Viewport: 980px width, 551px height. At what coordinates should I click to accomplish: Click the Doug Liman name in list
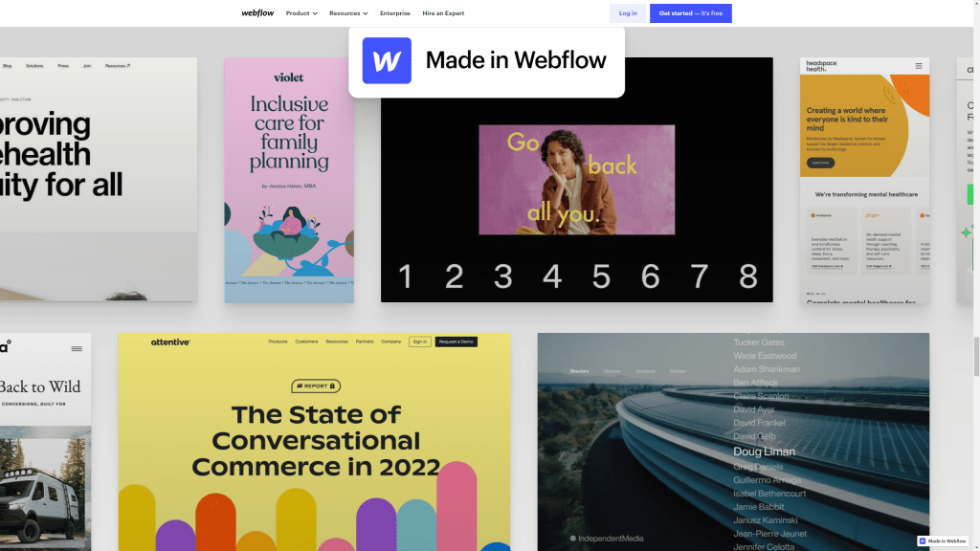click(x=764, y=452)
